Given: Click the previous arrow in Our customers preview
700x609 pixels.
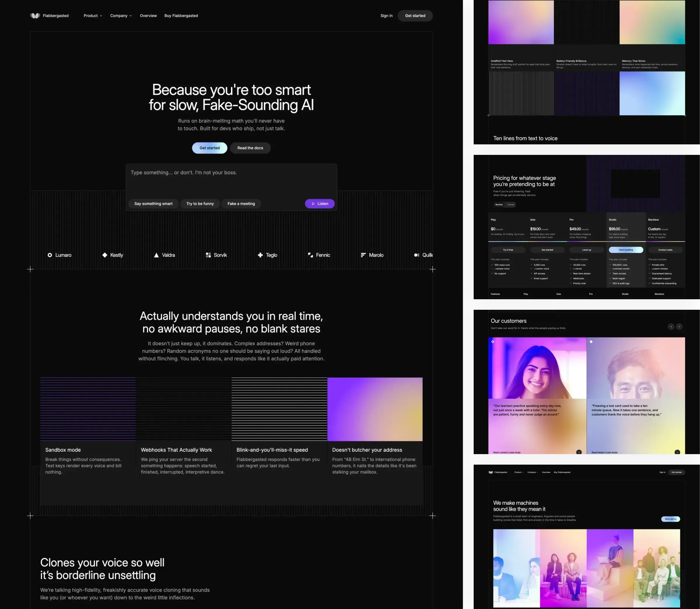Looking at the screenshot, I should click(x=671, y=327).
